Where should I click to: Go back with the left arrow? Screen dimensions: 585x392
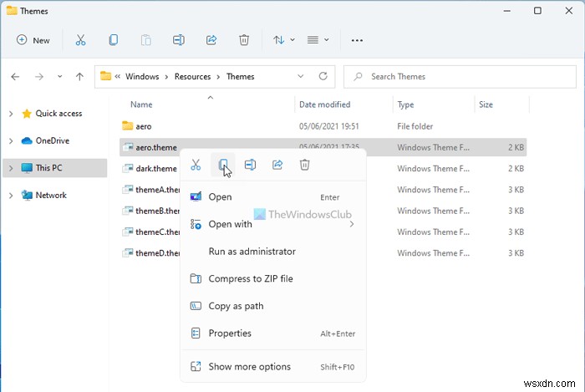[15, 77]
